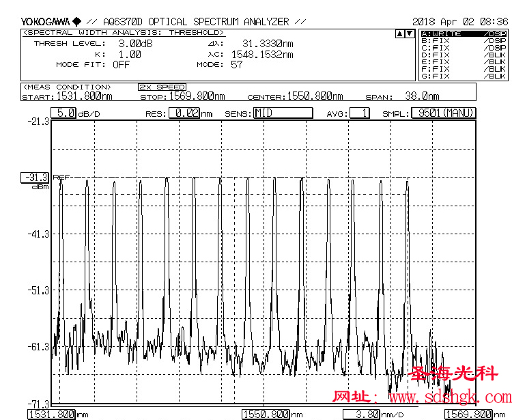This screenshot has width=512, height=420.
Task: Open the SENS: MID sensitivity field
Action: pos(283,113)
